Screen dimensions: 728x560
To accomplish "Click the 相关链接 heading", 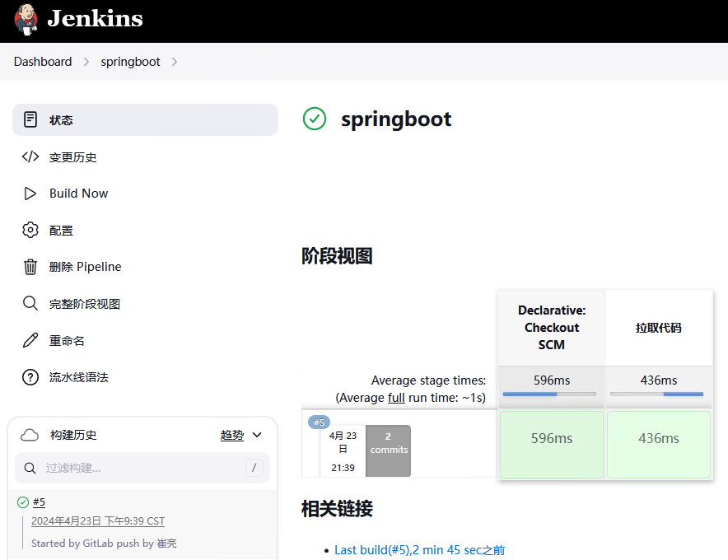I will [x=337, y=508].
